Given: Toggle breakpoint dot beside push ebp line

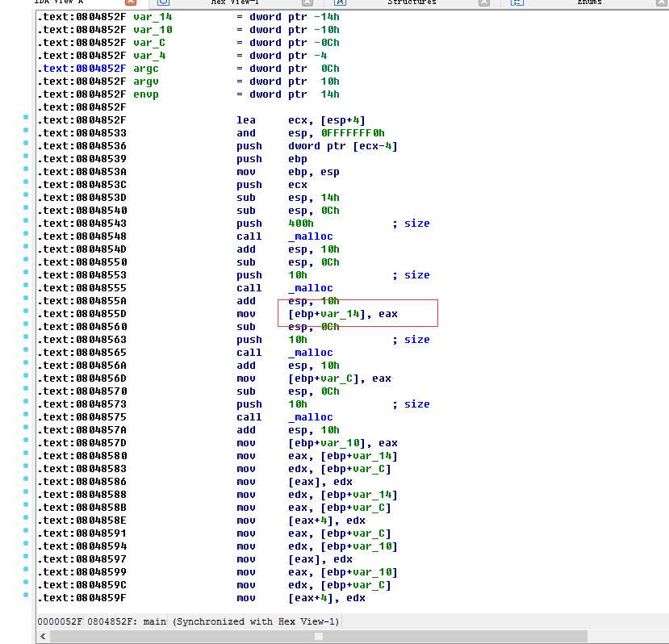Looking at the screenshot, I should [26, 156].
